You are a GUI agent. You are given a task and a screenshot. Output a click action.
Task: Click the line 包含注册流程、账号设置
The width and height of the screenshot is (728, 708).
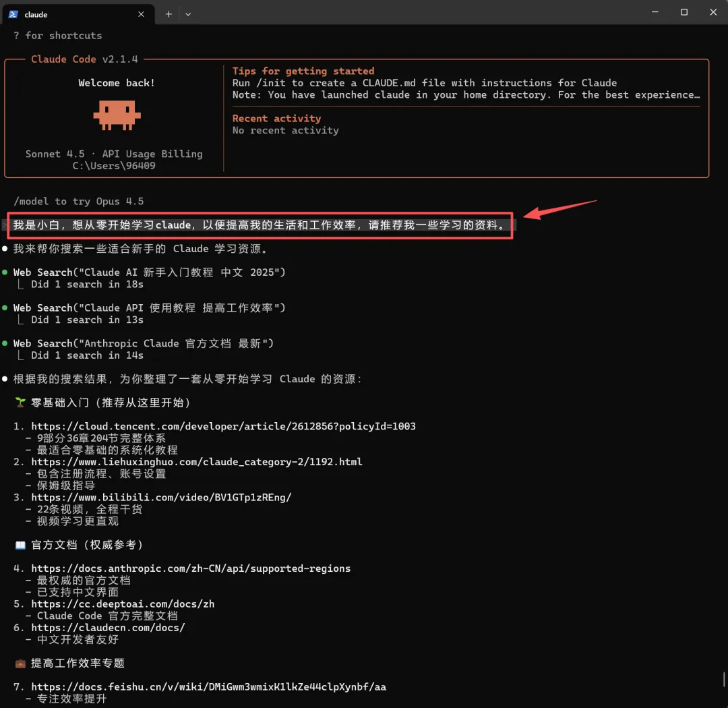click(x=101, y=474)
